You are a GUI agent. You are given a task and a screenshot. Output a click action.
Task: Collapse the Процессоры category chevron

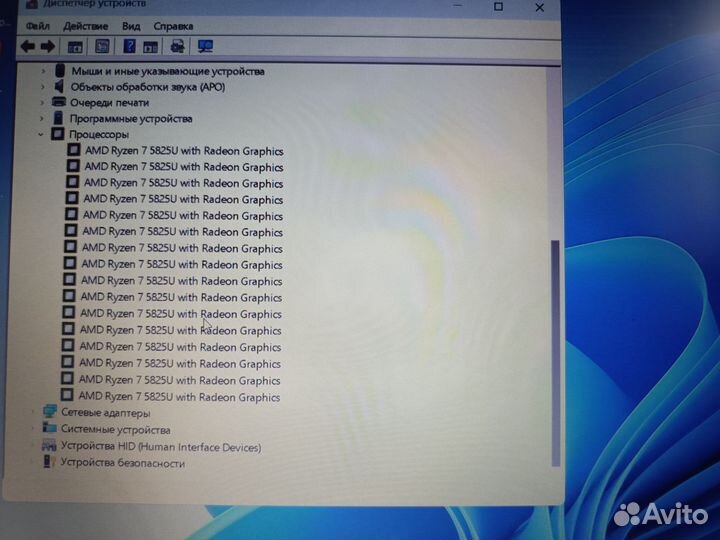coord(40,134)
